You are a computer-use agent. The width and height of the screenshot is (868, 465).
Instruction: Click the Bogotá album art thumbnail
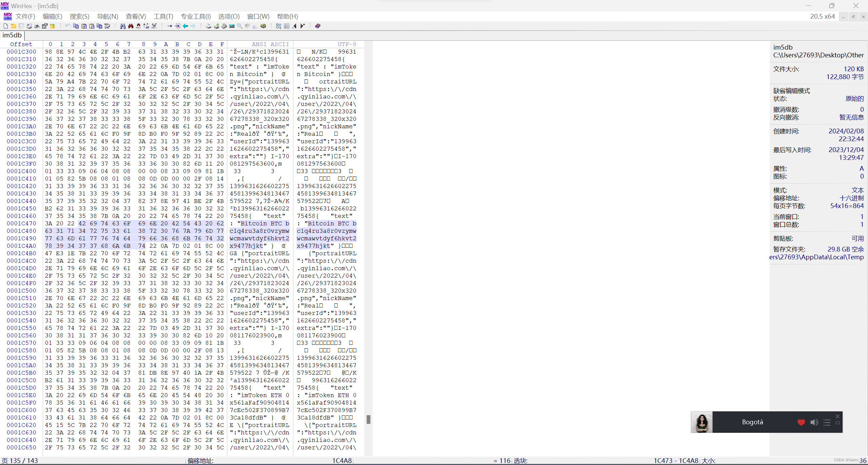tap(702, 422)
